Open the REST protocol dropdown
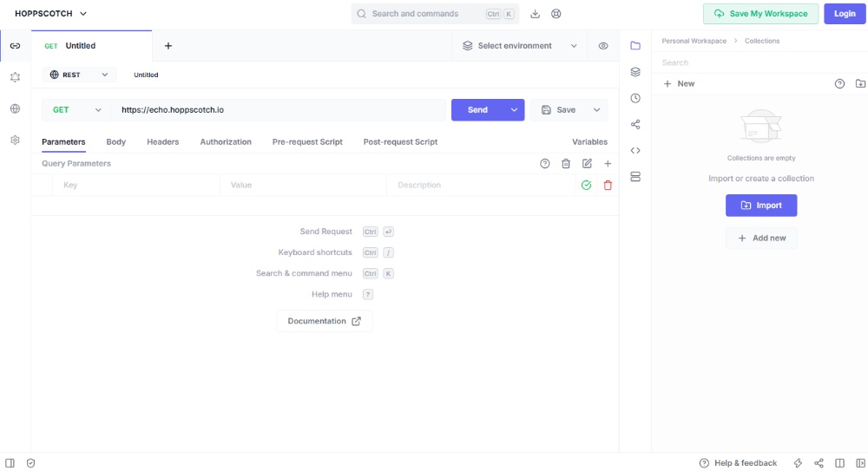Viewport: 868px width, 471px height. coord(79,75)
